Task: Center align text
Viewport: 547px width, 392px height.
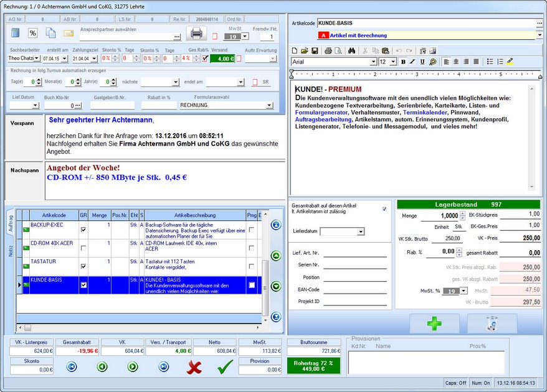Action: tap(456, 62)
